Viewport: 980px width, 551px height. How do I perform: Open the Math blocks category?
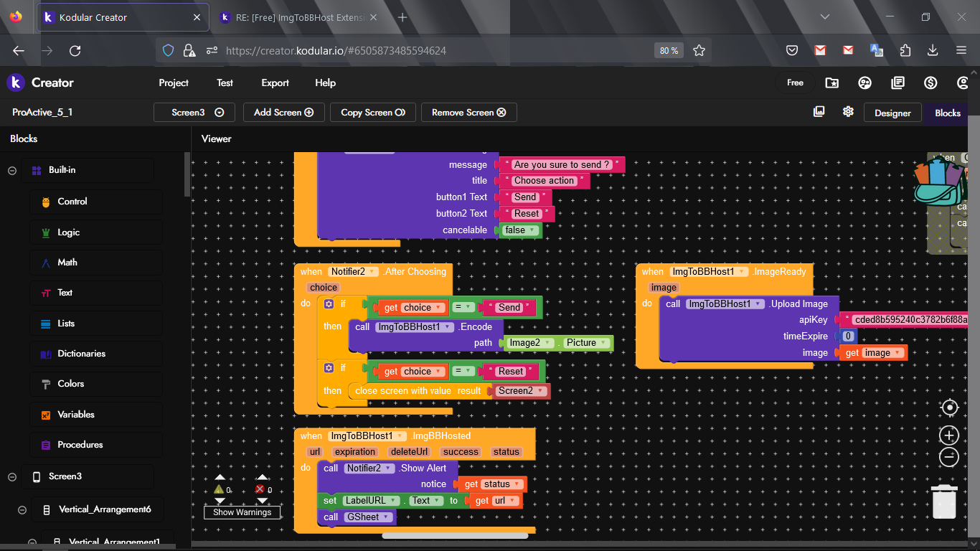96,263
